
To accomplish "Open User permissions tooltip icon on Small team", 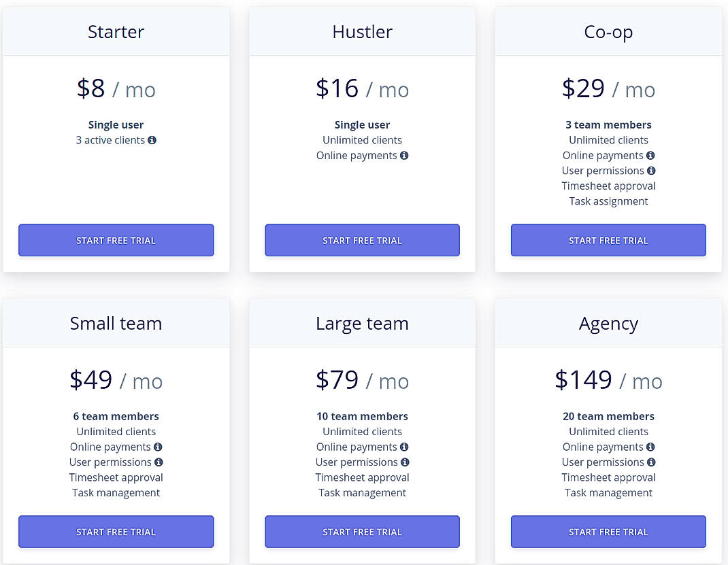I will 159,462.
